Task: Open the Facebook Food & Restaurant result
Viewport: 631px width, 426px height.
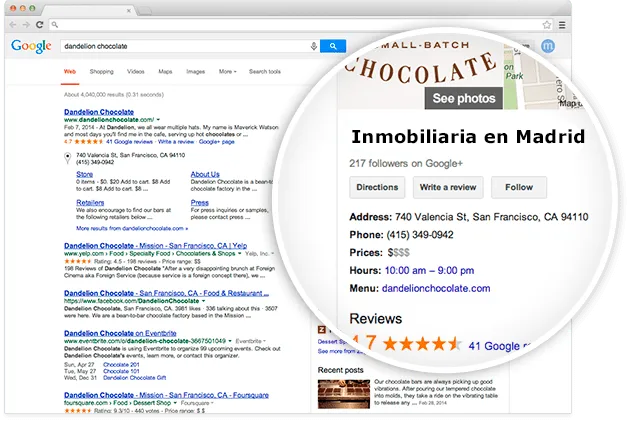Action: 166,293
